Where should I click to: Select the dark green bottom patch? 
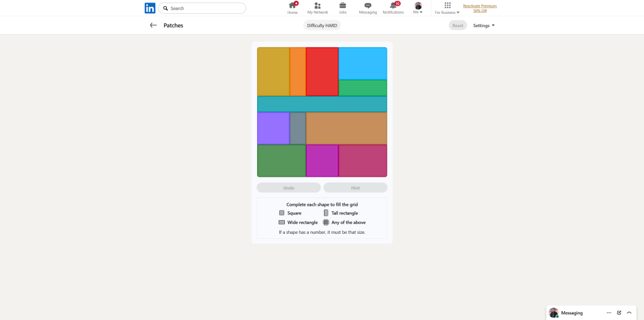click(x=282, y=160)
